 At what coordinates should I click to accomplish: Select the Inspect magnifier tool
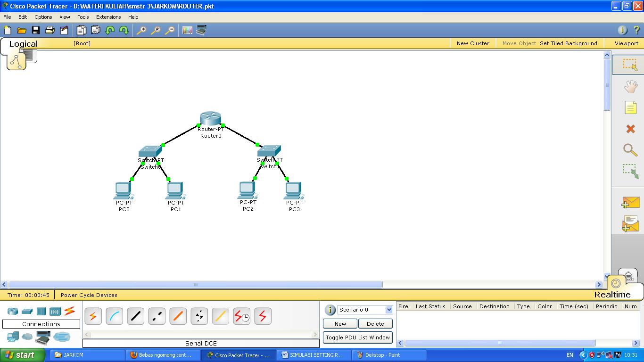[630, 151]
